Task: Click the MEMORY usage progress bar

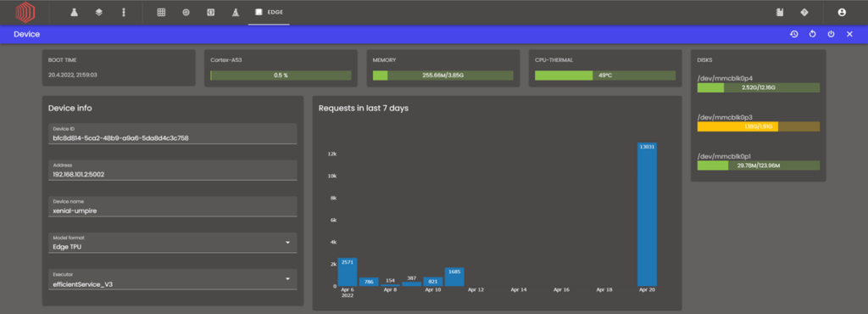Action: tap(442, 76)
